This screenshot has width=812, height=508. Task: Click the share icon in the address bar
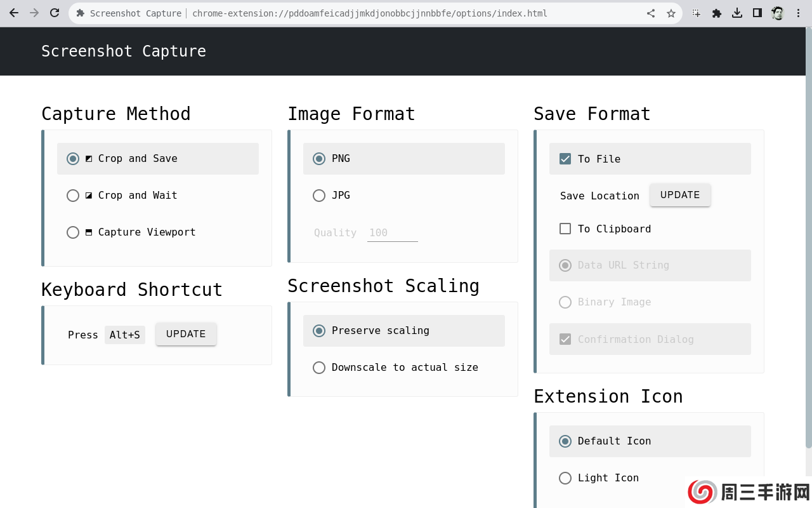651,13
